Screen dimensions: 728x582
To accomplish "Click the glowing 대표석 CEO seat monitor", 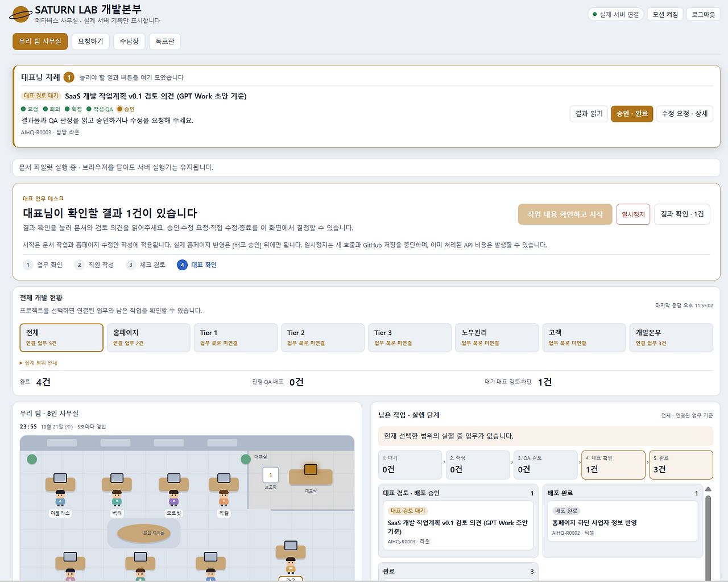I will [x=311, y=469].
